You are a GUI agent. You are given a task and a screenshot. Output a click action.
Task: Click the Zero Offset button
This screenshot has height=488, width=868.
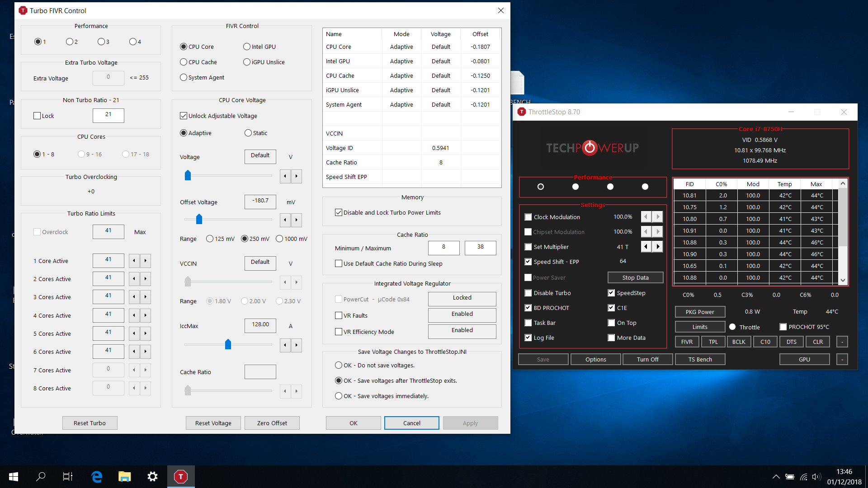(x=272, y=423)
